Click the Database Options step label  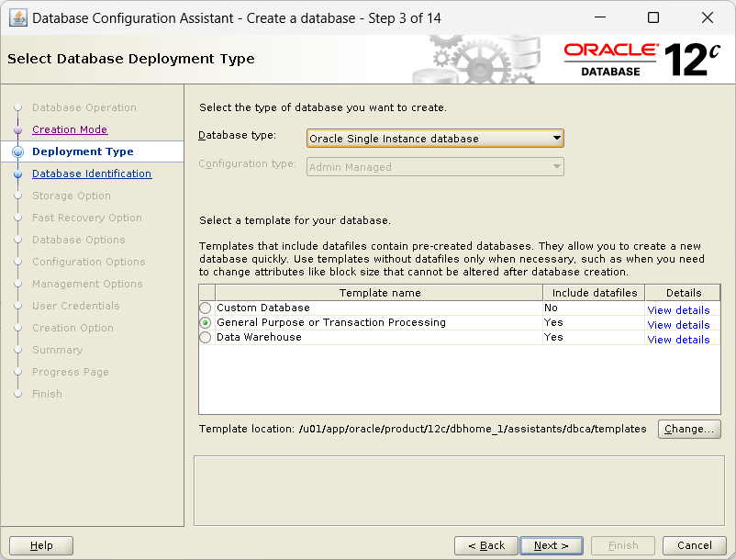click(x=78, y=240)
